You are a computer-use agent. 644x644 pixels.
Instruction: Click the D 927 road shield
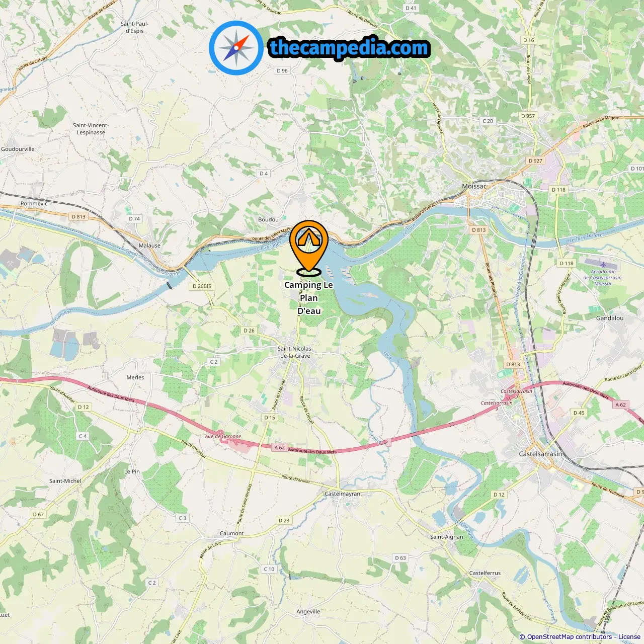(535, 160)
